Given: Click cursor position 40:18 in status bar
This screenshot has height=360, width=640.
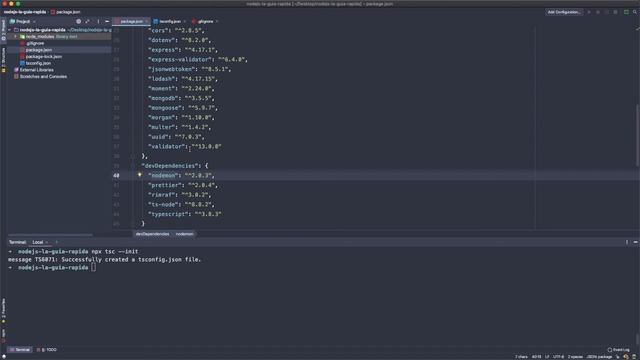Looking at the screenshot, I should tap(536, 357).
